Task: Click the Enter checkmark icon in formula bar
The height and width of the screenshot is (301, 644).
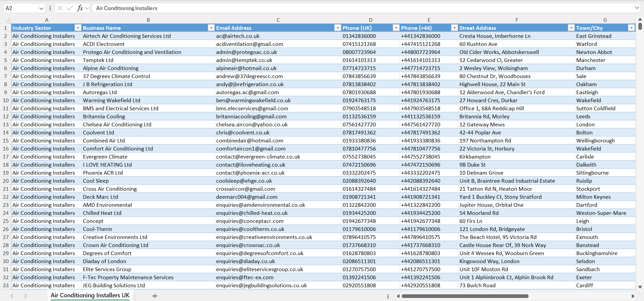Action: (x=70, y=8)
